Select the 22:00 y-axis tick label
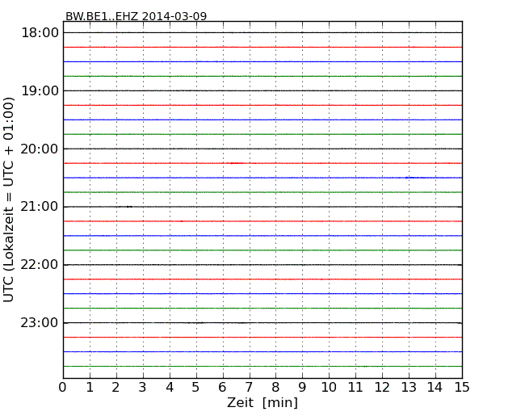 pos(40,265)
